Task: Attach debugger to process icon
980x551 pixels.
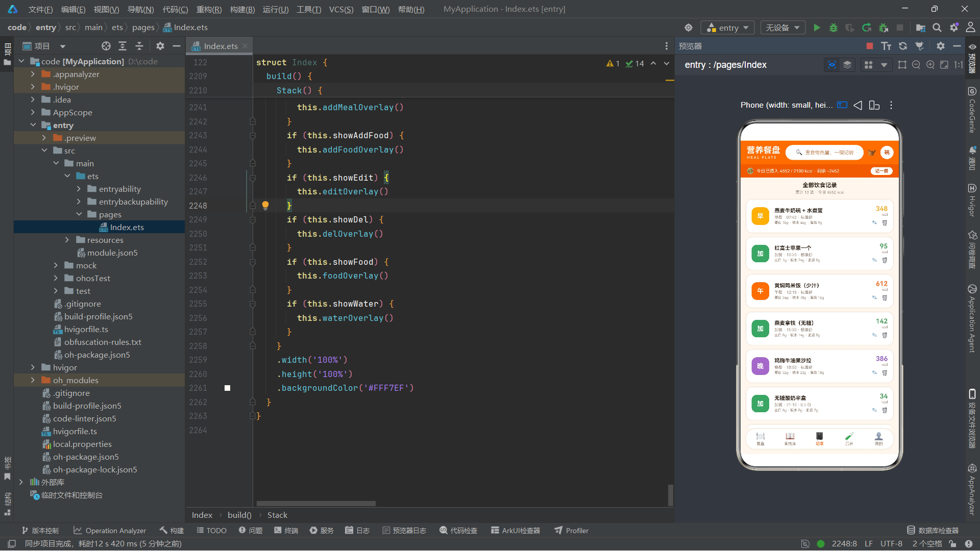Action: pyautogui.click(x=884, y=28)
